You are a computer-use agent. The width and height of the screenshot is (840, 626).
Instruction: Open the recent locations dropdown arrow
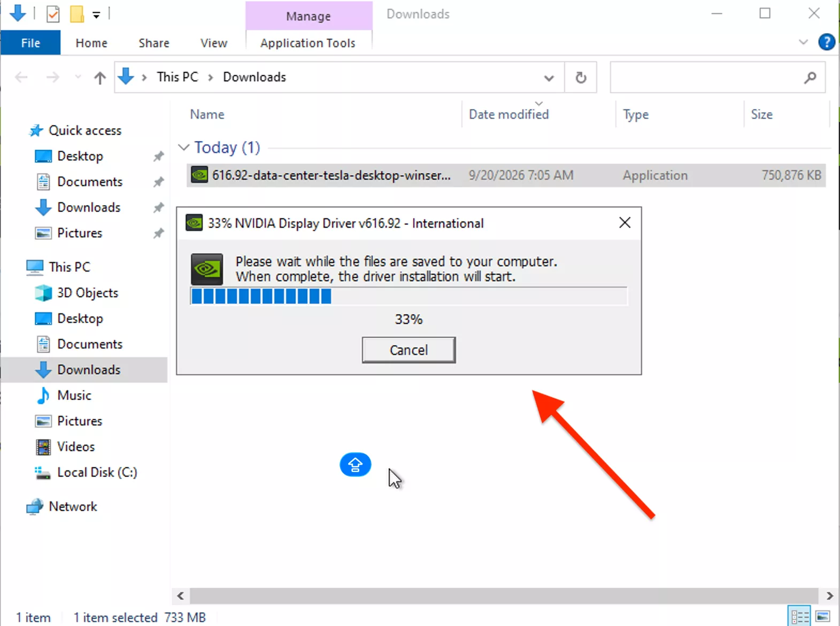click(x=78, y=78)
